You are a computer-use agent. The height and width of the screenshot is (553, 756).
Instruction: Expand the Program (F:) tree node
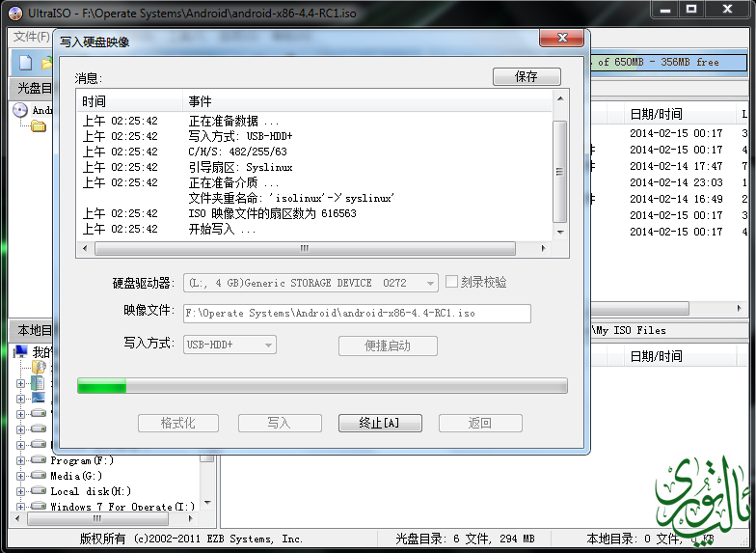click(x=21, y=461)
